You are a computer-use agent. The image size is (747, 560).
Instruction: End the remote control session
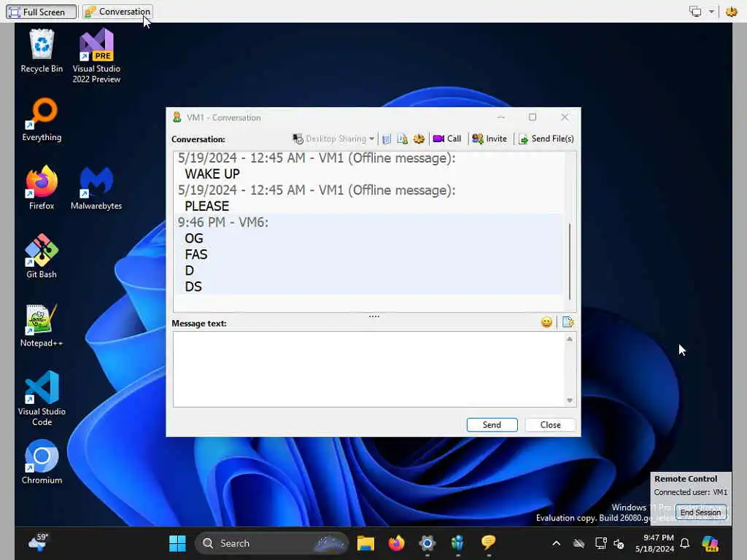700,513
